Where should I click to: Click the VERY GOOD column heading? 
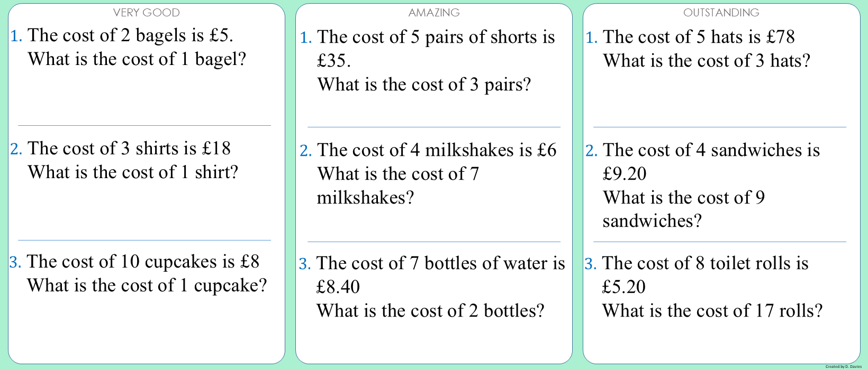coord(146,13)
